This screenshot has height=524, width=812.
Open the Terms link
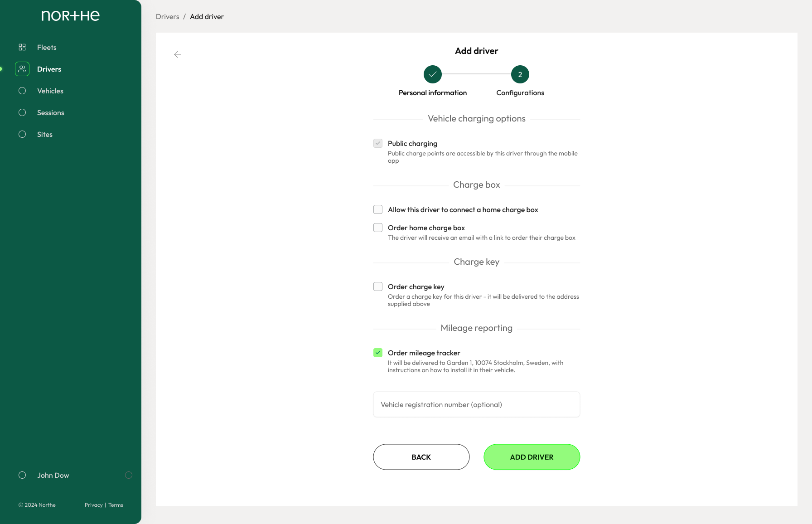116,505
